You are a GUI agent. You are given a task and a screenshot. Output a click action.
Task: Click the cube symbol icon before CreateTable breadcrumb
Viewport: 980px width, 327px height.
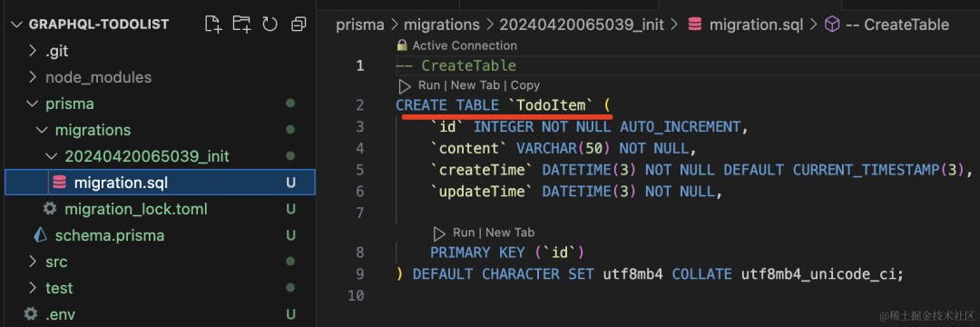832,25
